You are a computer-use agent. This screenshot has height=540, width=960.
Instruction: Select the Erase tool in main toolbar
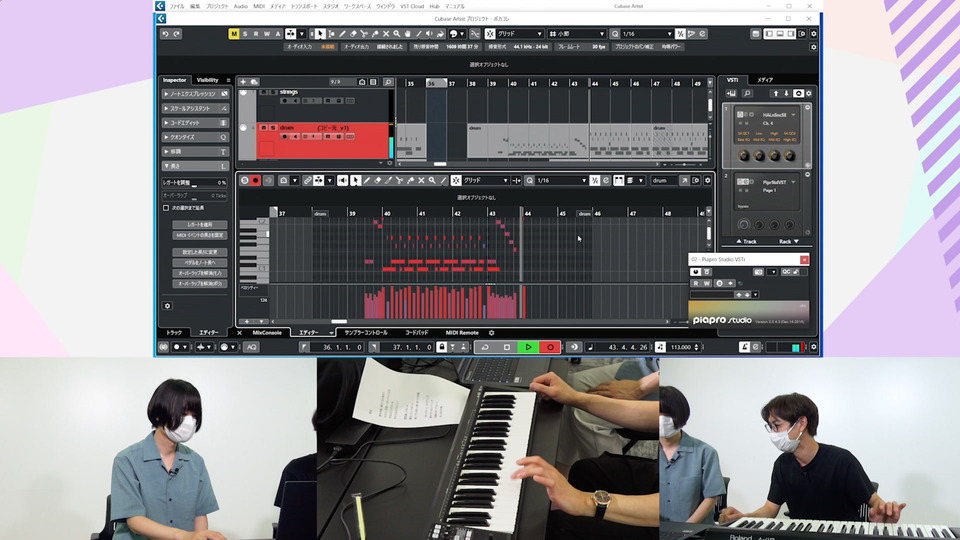click(x=353, y=34)
